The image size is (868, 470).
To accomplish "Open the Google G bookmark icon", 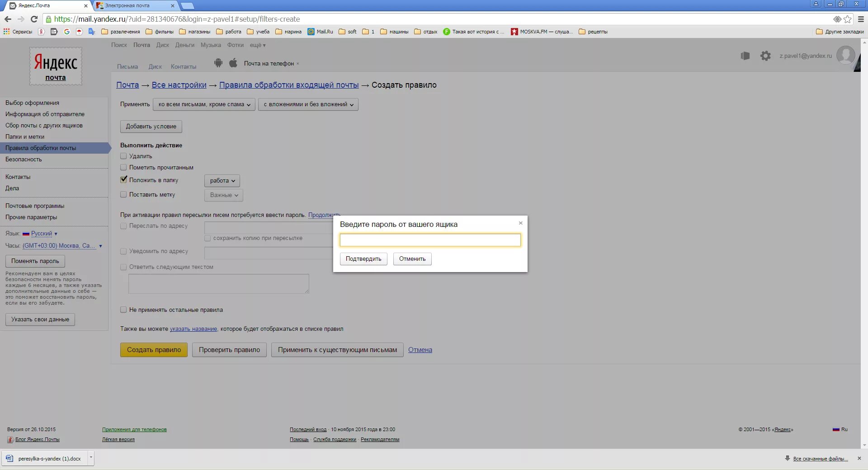I will [x=67, y=32].
